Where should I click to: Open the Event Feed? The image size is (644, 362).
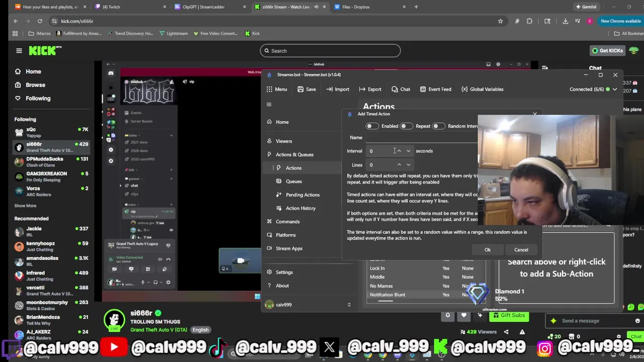(435, 89)
